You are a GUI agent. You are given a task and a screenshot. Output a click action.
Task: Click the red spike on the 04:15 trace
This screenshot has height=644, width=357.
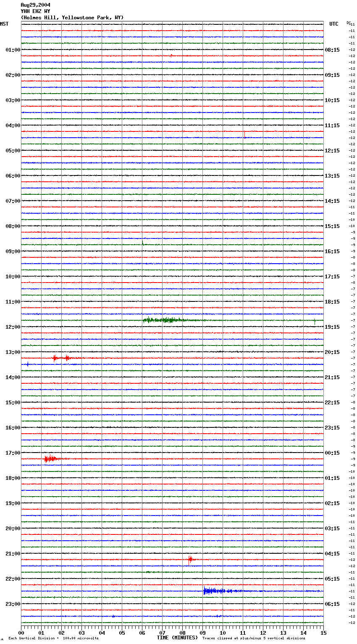244,134
